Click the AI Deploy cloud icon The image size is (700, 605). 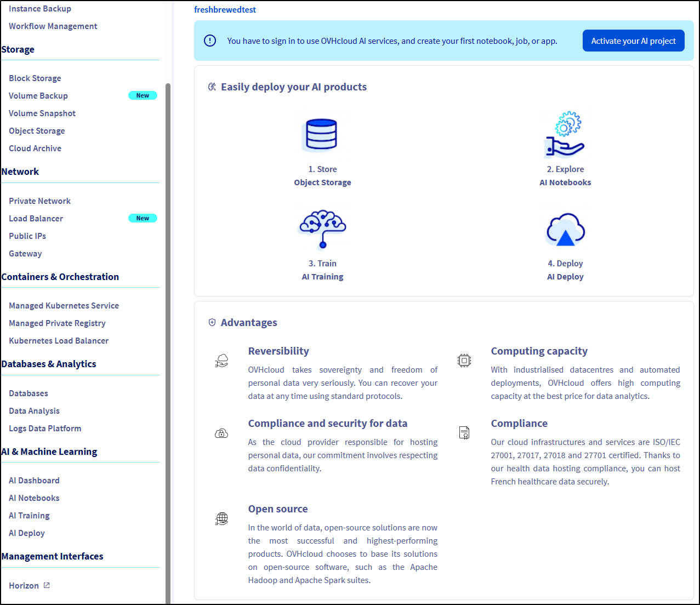566,230
